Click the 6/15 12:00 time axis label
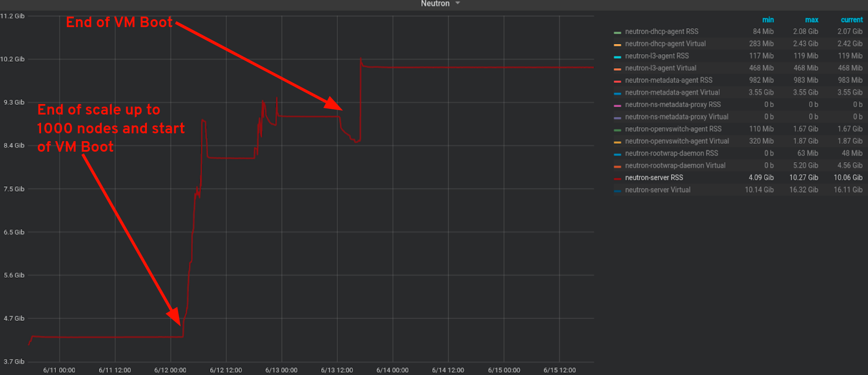868x375 pixels. [559, 370]
